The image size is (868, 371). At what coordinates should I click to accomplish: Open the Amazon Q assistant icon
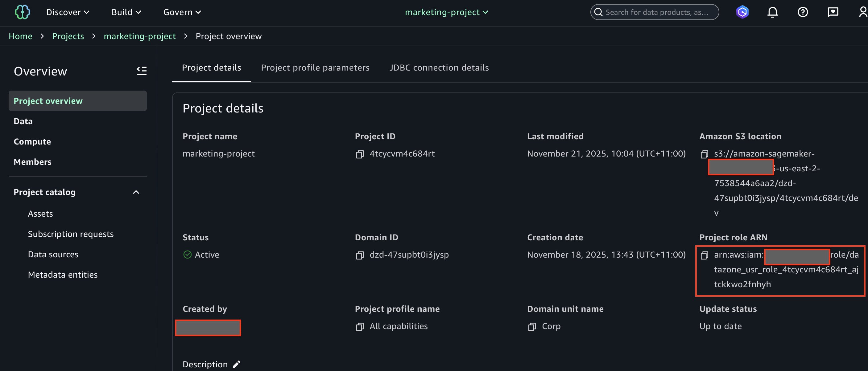[x=742, y=12]
